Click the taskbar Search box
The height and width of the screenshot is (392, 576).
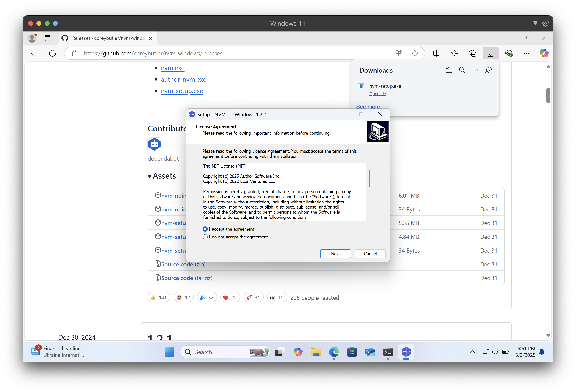click(225, 352)
